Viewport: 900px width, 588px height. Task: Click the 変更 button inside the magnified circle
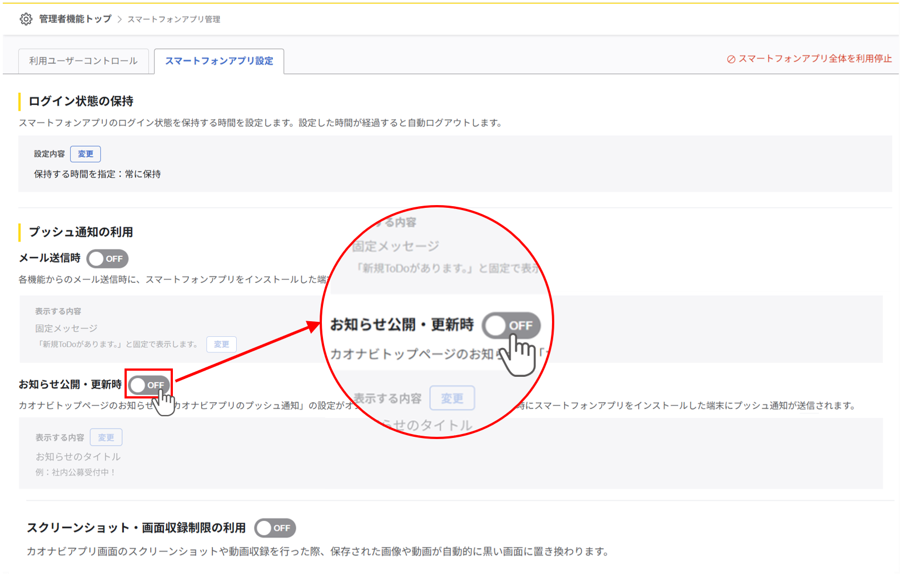(x=452, y=397)
